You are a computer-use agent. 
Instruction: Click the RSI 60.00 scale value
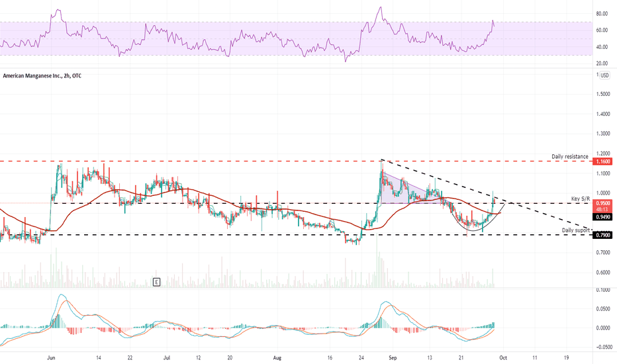click(x=602, y=30)
